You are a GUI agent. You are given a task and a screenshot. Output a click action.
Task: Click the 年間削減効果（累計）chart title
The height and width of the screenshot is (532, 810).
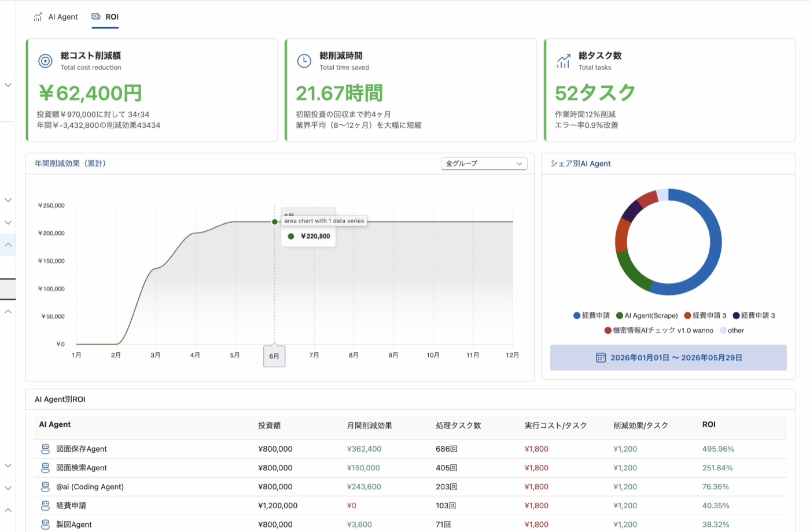coord(70,164)
